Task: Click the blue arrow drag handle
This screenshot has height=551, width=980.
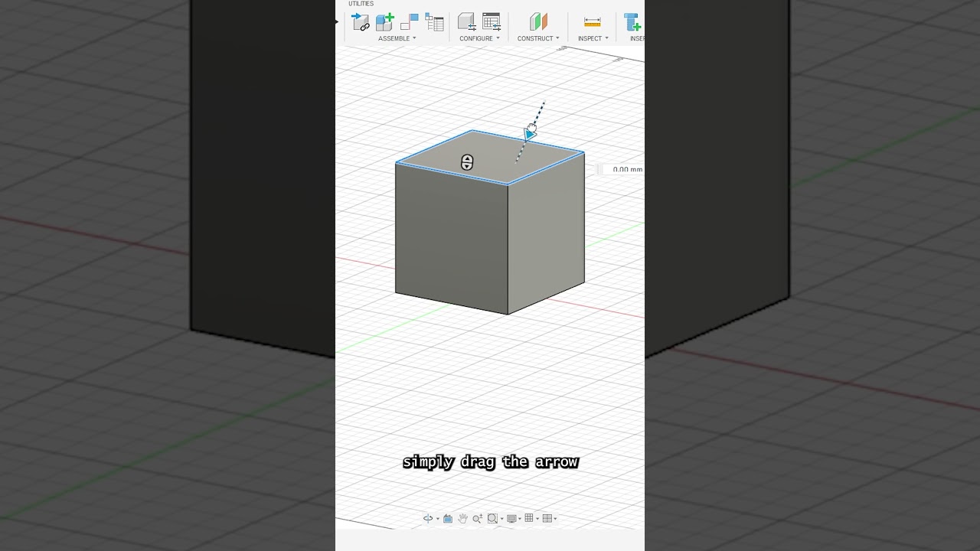Action: click(x=529, y=135)
